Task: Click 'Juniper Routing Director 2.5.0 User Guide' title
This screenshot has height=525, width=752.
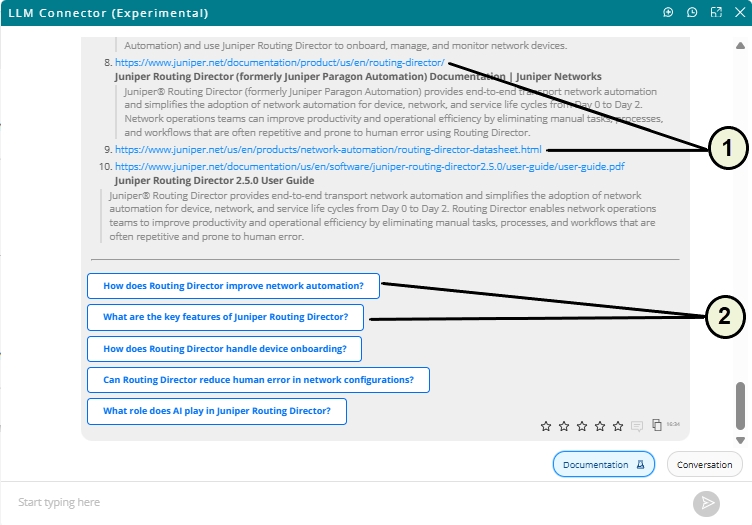Action: [214, 181]
